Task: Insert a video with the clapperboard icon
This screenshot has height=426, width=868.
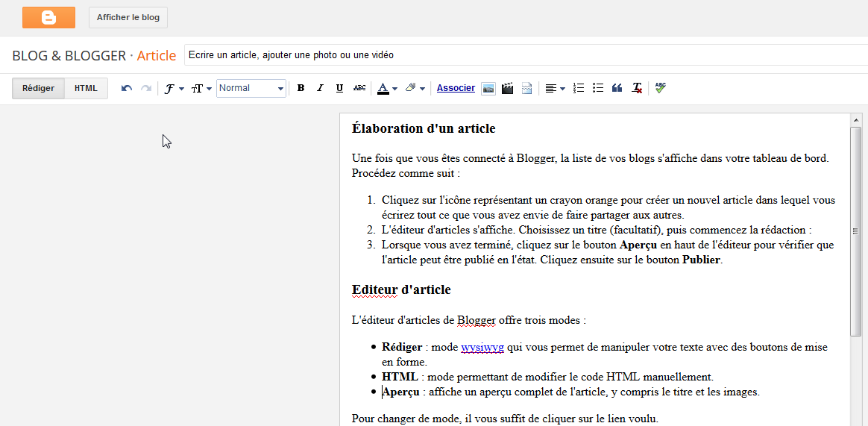Action: 508,88
